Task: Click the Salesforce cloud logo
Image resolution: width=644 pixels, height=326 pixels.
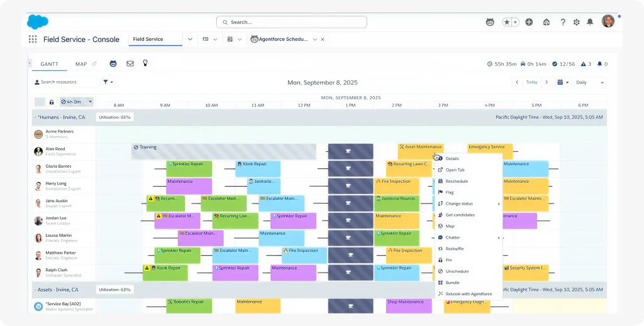Action: 37,22
